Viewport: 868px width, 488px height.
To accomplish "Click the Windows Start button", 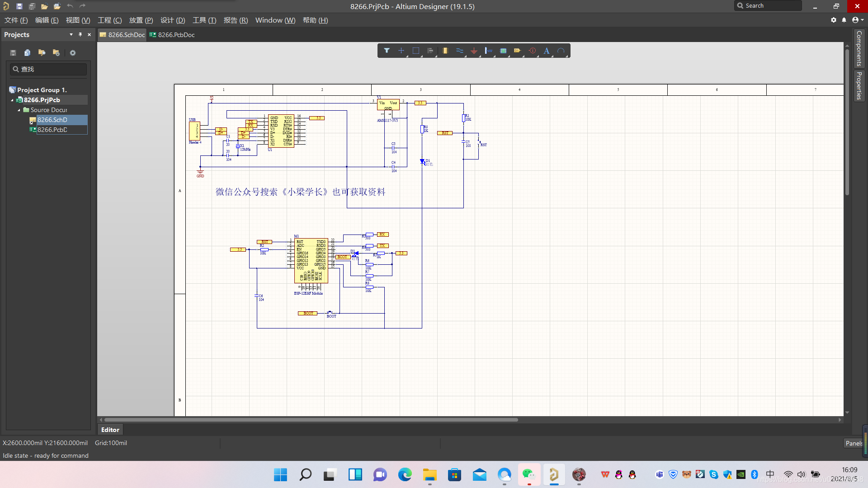I will pos(280,474).
